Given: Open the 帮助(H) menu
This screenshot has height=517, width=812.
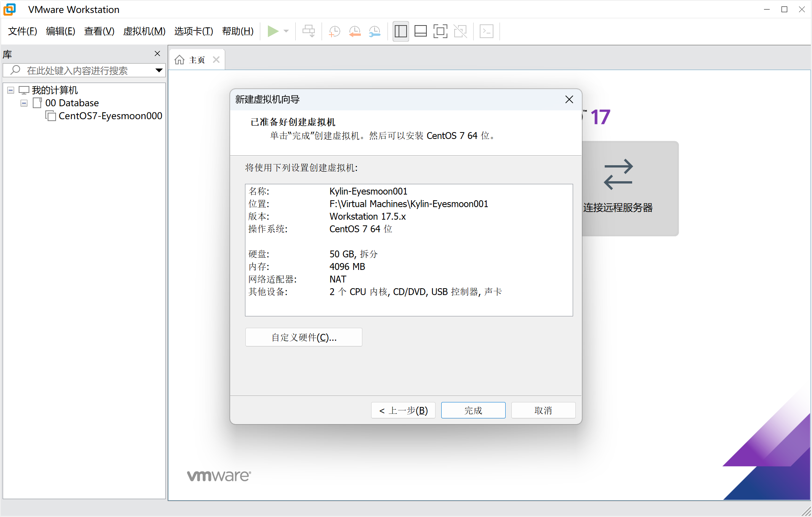Looking at the screenshot, I should coord(238,31).
